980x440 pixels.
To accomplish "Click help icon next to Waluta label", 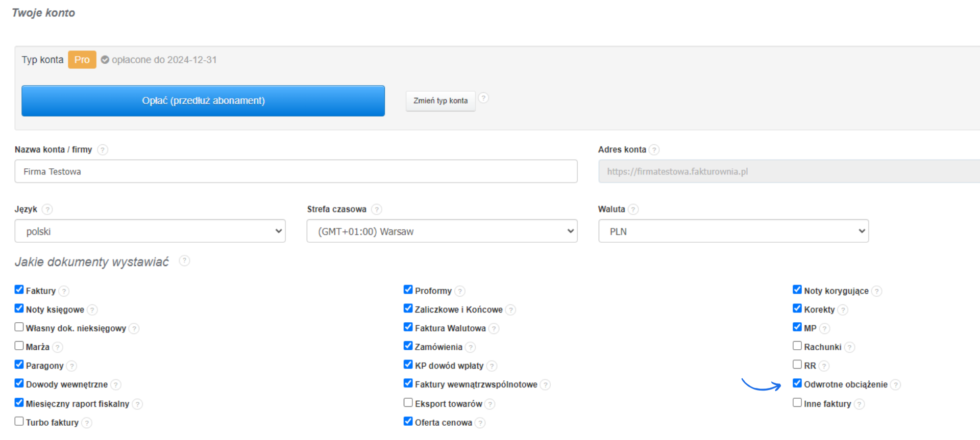I will pos(633,210).
